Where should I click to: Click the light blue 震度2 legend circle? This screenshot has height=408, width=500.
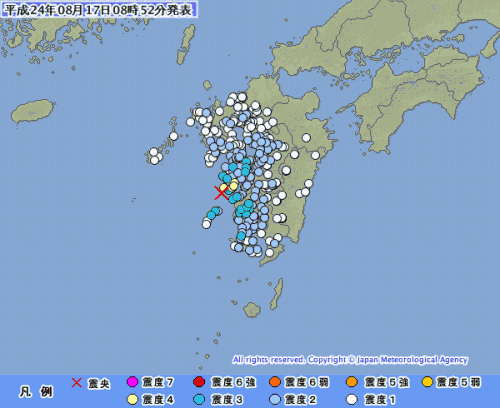275,399
